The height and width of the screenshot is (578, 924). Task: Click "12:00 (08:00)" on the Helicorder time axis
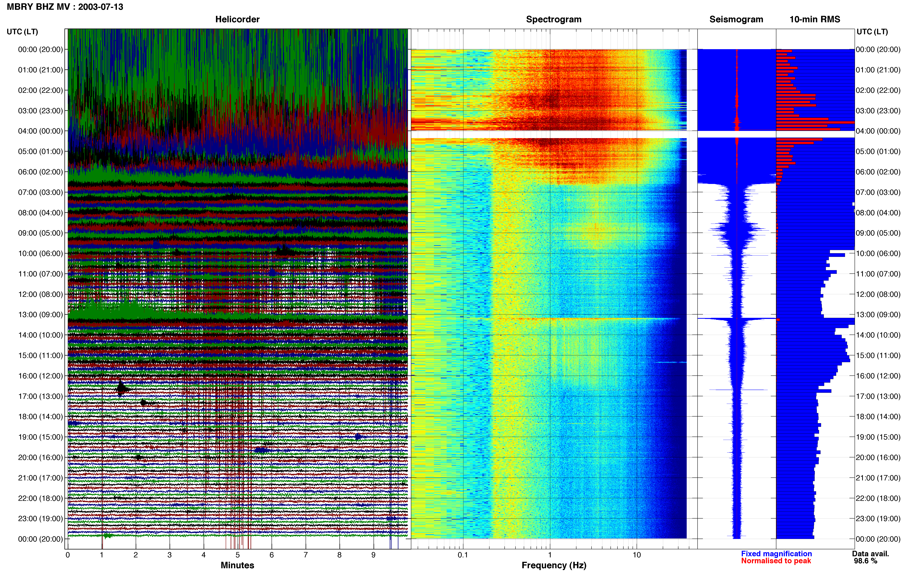coord(41,294)
